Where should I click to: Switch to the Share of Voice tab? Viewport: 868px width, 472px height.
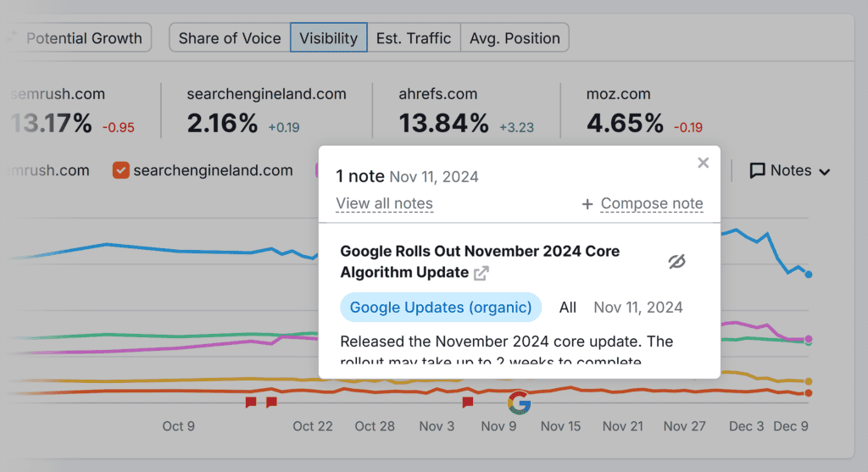(230, 38)
